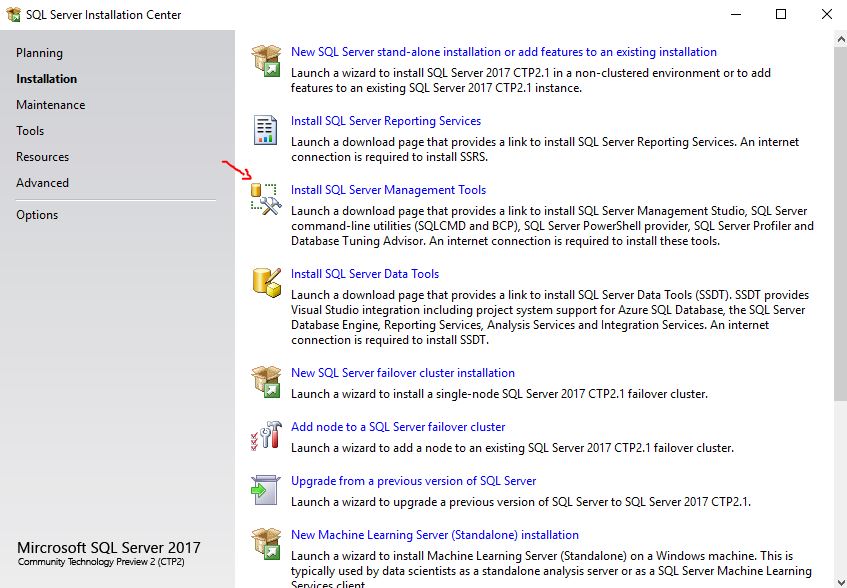The image size is (847, 588).
Task: Open the Maintenance section
Action: tap(51, 105)
